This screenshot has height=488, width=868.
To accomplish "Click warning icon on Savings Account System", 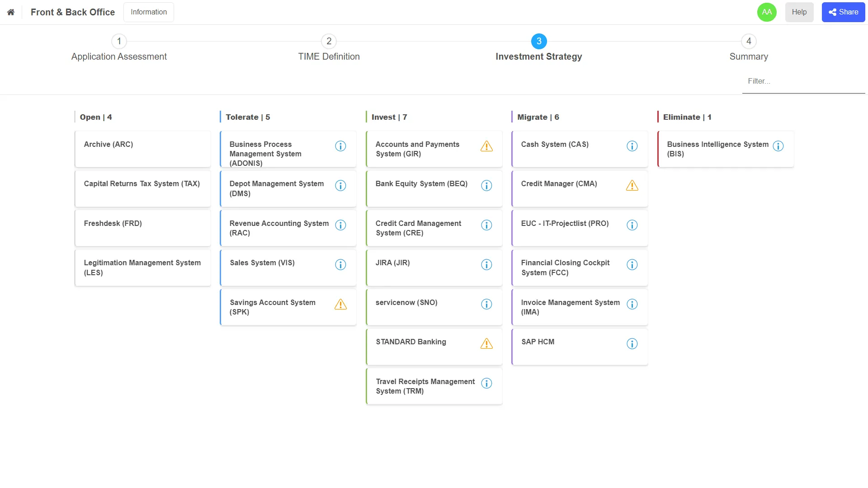I will 340,305.
